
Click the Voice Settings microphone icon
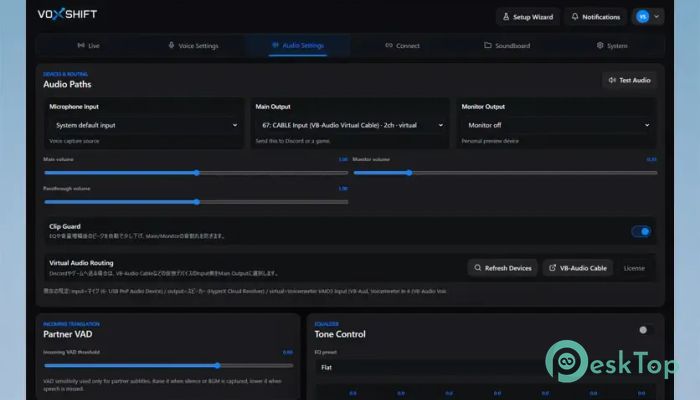coord(171,45)
